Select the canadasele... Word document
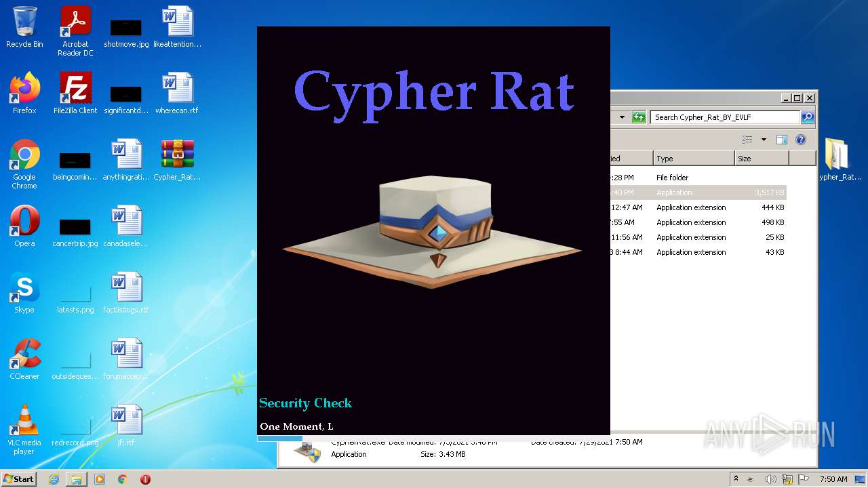 coord(126,226)
